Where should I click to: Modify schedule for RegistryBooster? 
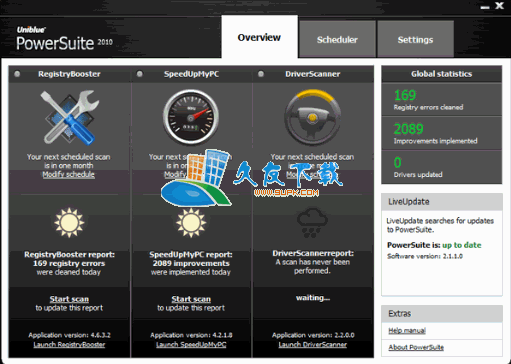coord(69,174)
